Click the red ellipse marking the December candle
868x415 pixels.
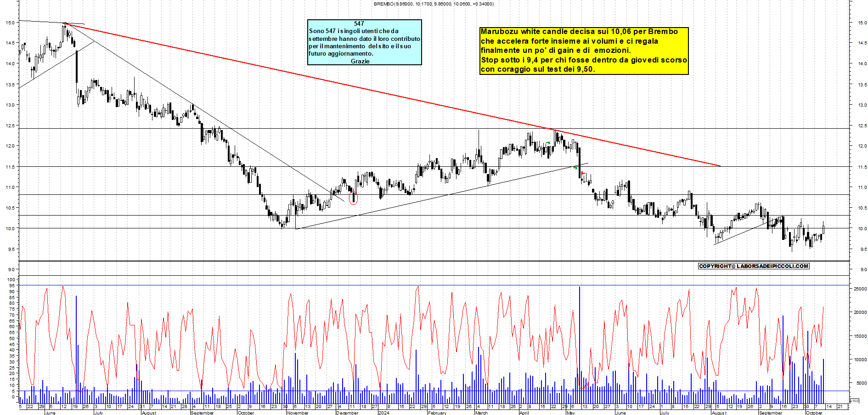tap(353, 198)
